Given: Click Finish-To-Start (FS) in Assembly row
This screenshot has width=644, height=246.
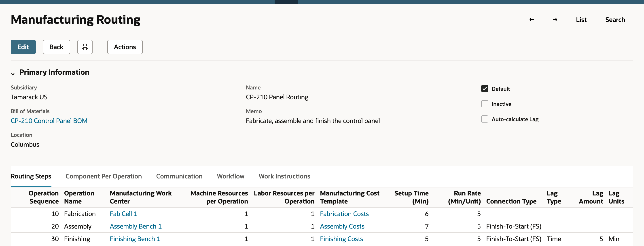Looking at the screenshot, I should click(x=513, y=226).
